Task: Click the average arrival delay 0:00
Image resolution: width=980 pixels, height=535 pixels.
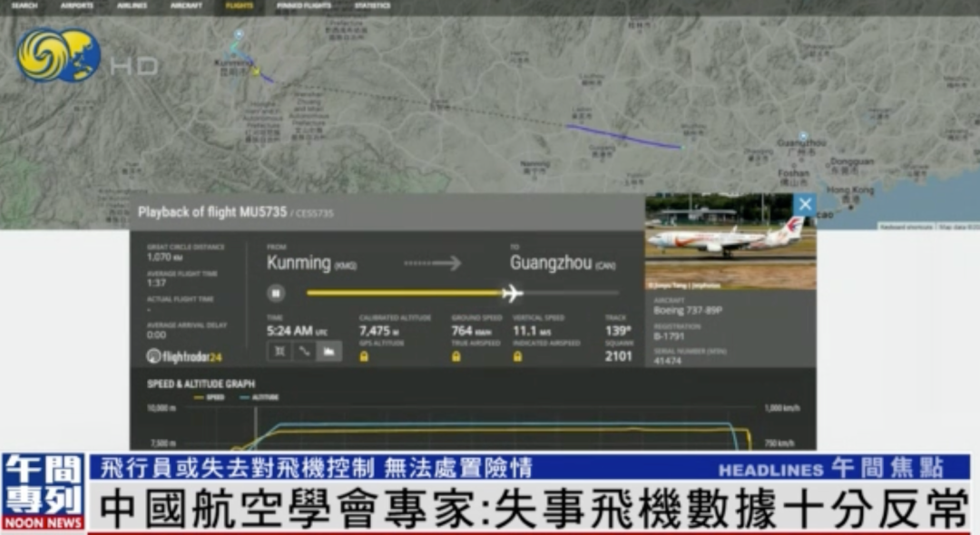Action: [x=156, y=336]
